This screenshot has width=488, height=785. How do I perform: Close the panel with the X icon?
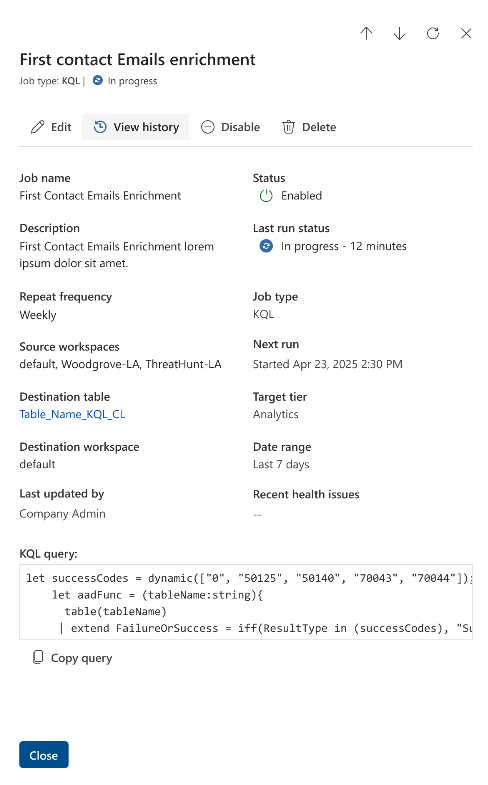pos(466,34)
